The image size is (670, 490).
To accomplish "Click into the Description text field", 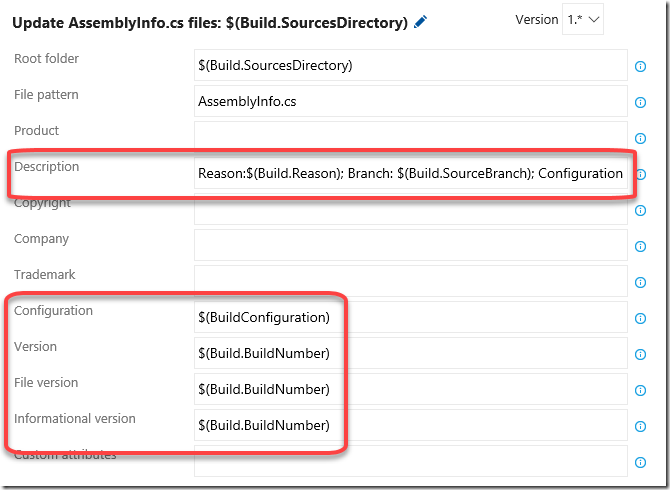I will 411,173.
